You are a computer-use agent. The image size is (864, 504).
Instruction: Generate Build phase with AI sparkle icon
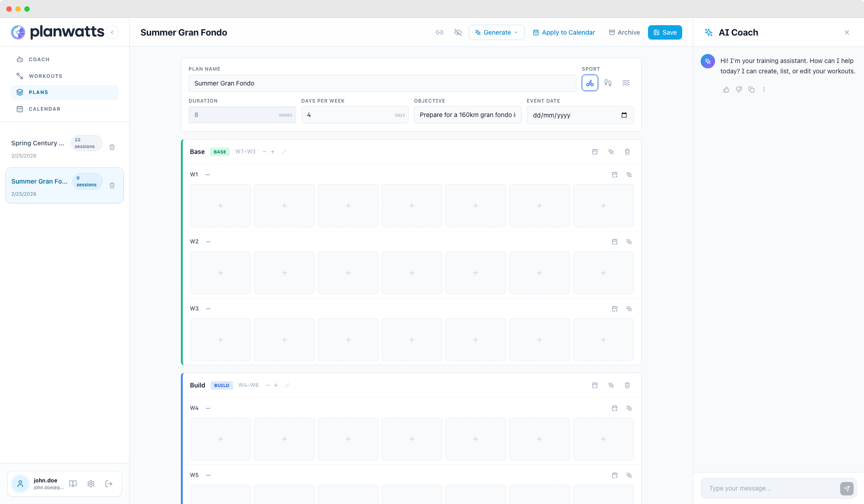pyautogui.click(x=611, y=385)
